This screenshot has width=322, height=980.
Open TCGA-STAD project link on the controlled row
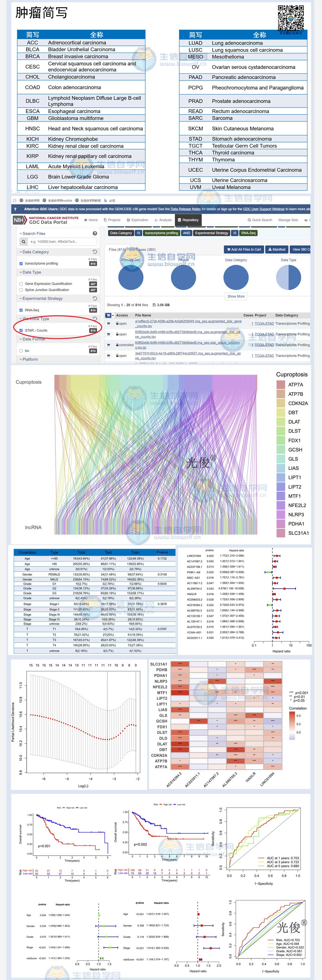(264, 345)
